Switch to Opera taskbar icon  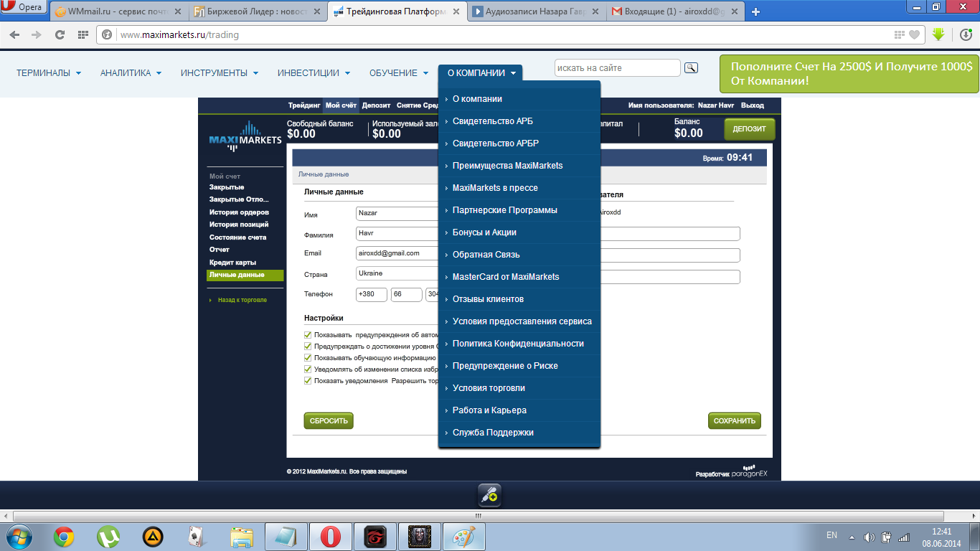point(330,537)
